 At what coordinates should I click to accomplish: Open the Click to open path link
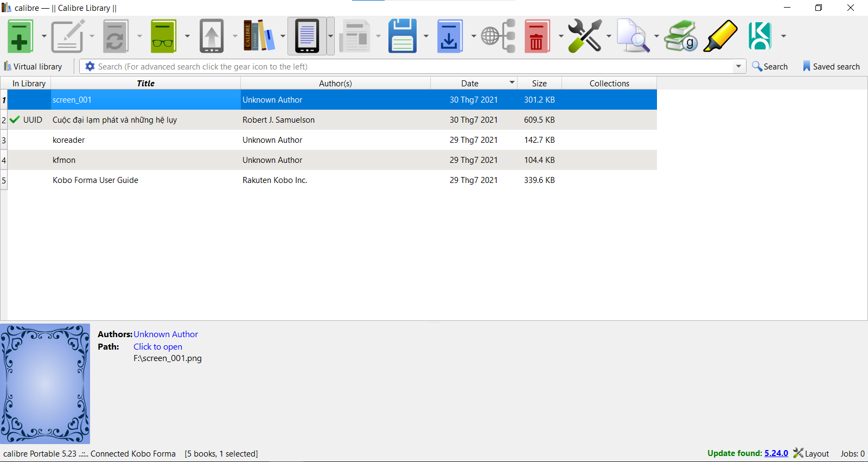pyautogui.click(x=158, y=346)
